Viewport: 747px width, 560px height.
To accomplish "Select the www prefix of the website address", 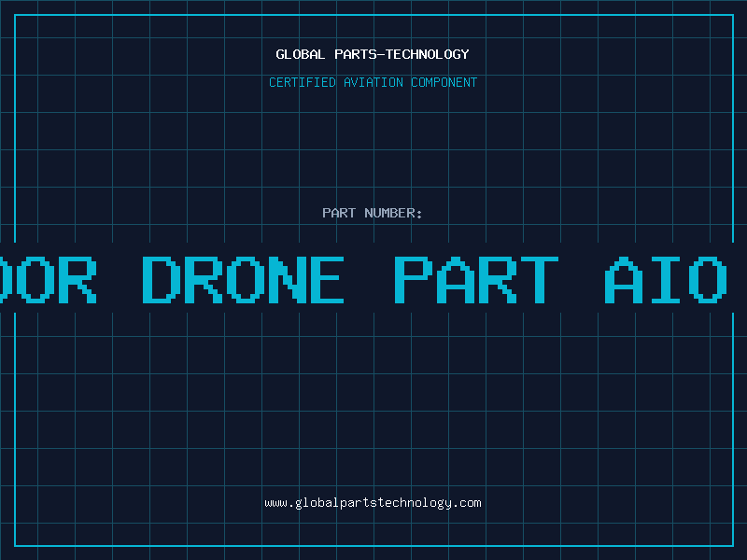I will tap(275, 503).
